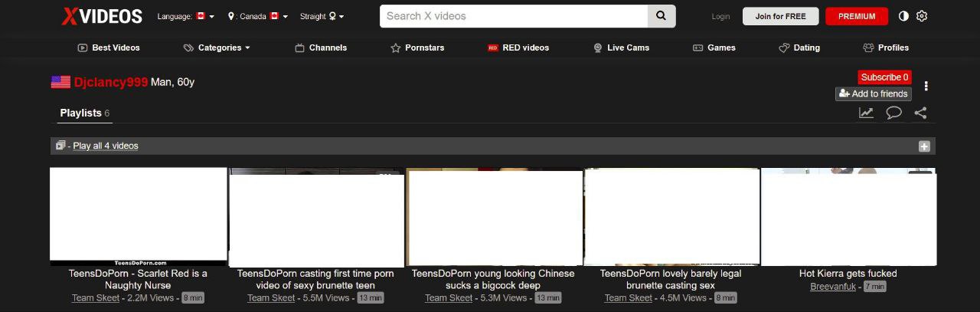980x312 pixels.
Task: Click the search magnifier icon
Action: point(661,16)
